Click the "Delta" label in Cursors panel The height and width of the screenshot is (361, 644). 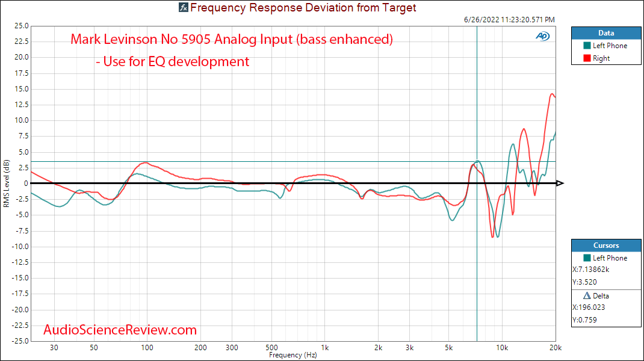601,295
